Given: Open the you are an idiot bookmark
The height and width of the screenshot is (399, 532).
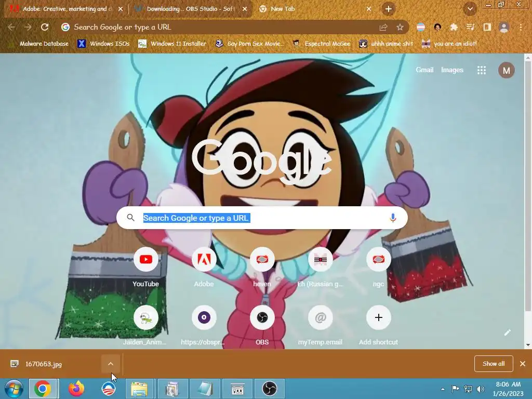Looking at the screenshot, I should point(449,44).
